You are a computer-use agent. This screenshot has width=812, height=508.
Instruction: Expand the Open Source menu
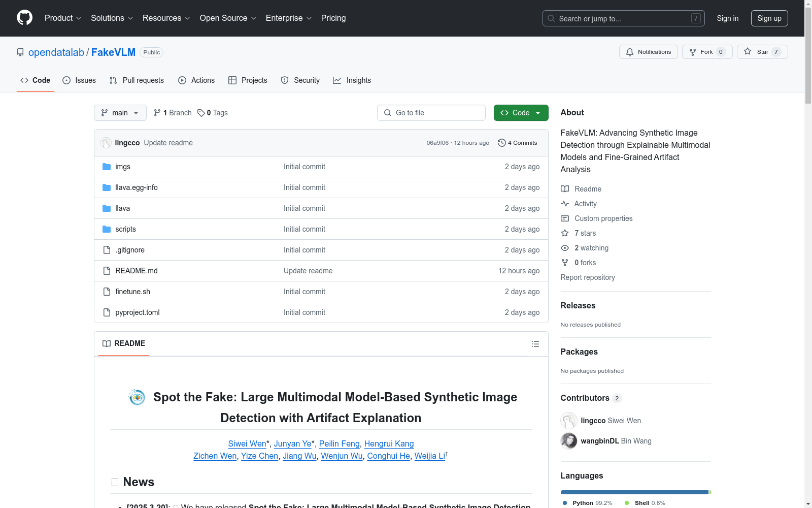point(228,18)
